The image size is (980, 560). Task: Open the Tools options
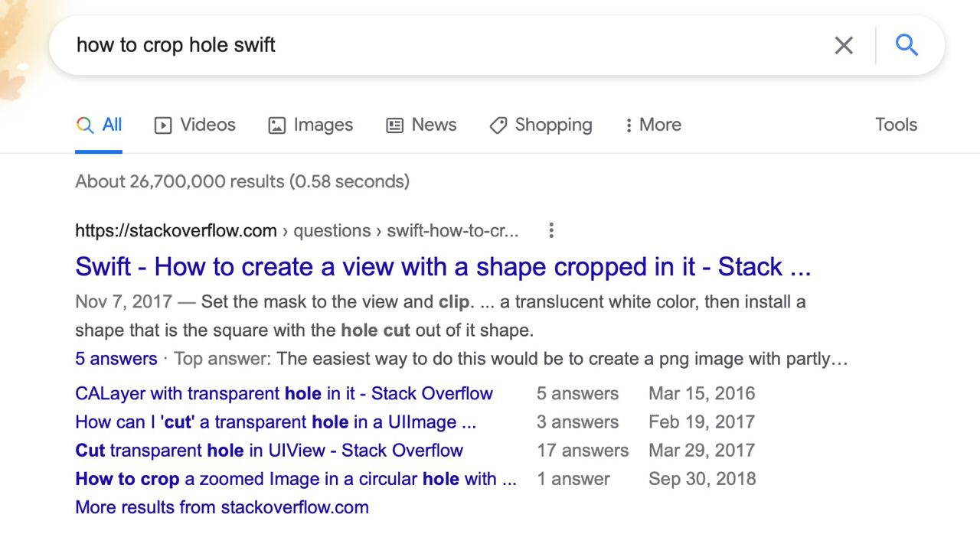(x=896, y=125)
